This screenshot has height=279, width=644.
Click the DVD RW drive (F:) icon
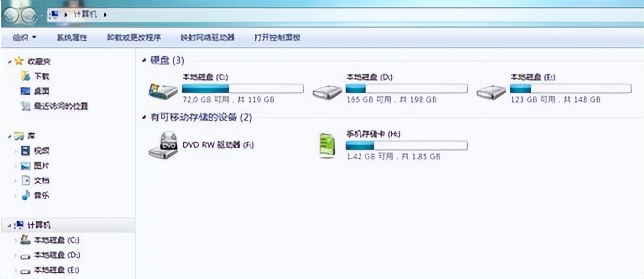click(163, 145)
